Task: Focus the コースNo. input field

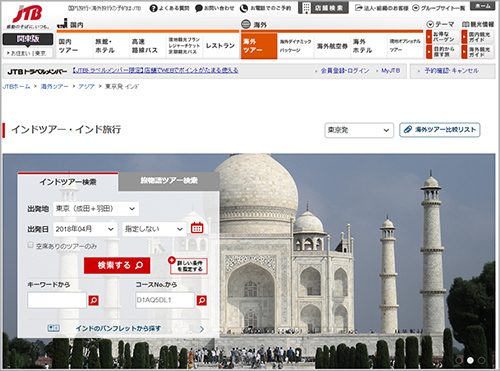Action: 165,300
